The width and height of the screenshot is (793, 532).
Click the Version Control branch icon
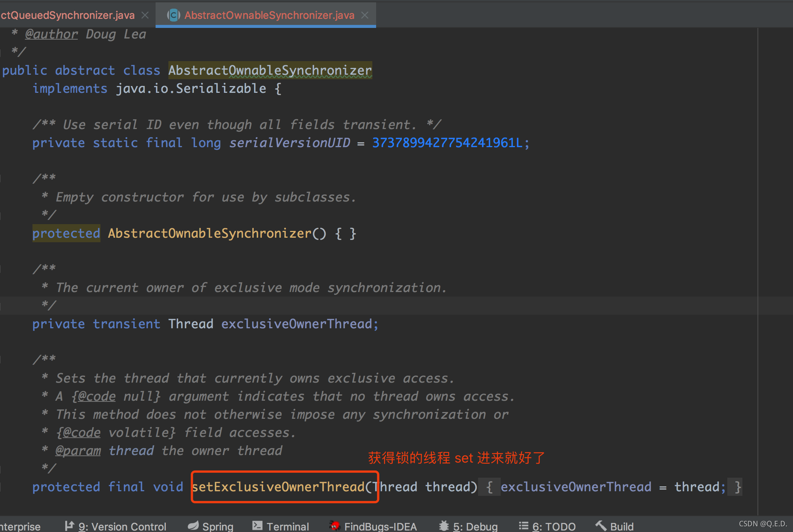click(69, 525)
